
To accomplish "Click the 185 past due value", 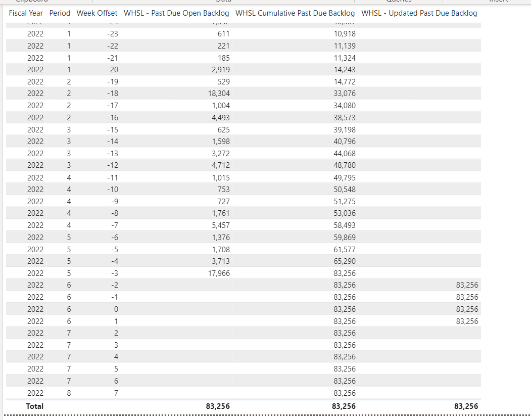I will point(223,58).
